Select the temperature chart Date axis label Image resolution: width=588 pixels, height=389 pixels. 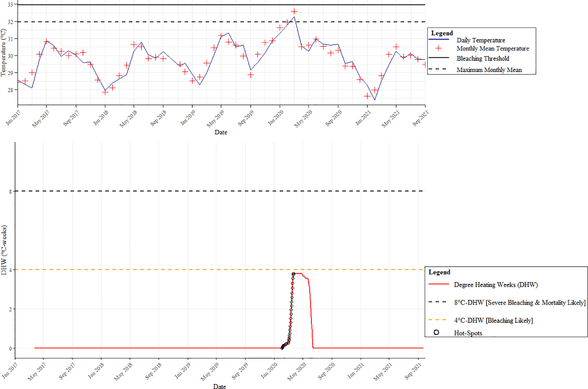tap(221, 132)
